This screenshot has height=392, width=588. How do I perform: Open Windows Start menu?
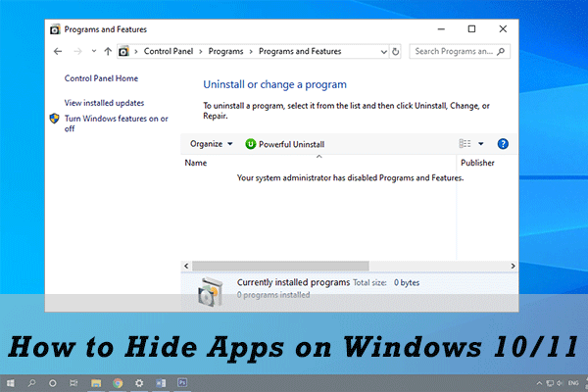(11, 383)
